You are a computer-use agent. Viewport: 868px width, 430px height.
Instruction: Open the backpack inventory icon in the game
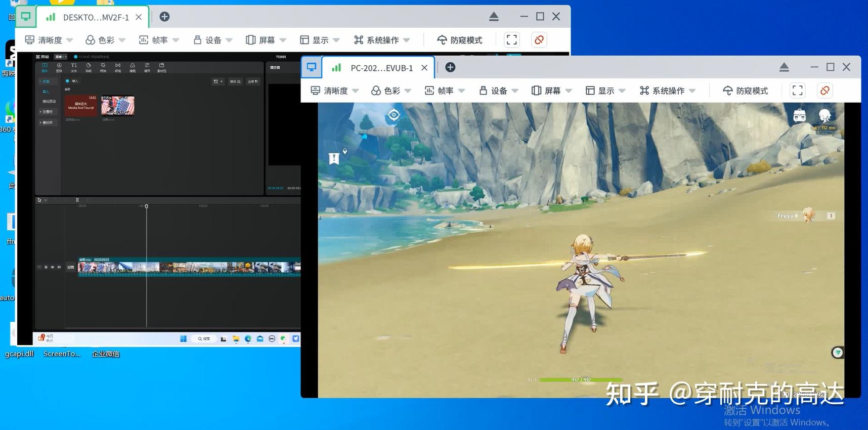800,116
